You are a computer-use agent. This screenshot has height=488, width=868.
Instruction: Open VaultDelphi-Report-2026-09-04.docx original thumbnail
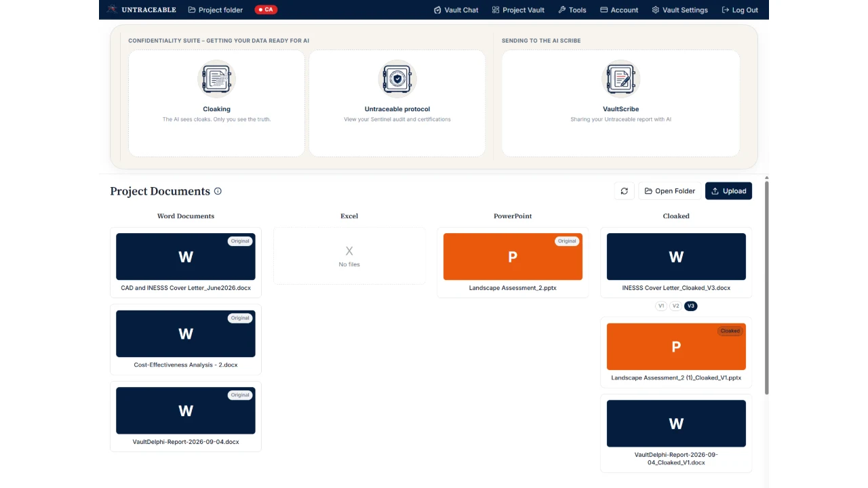(x=186, y=411)
